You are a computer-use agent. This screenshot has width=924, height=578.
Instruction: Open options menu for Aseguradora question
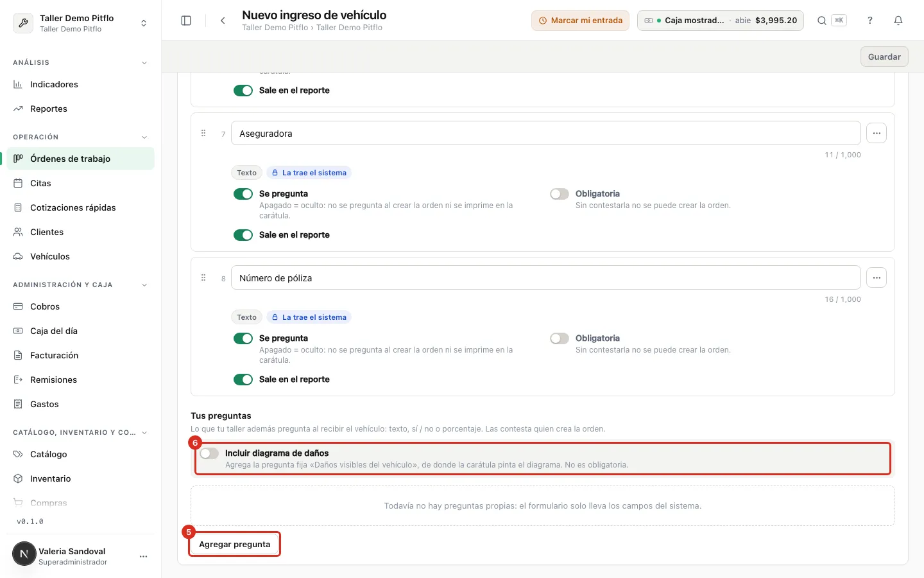pyautogui.click(x=877, y=133)
